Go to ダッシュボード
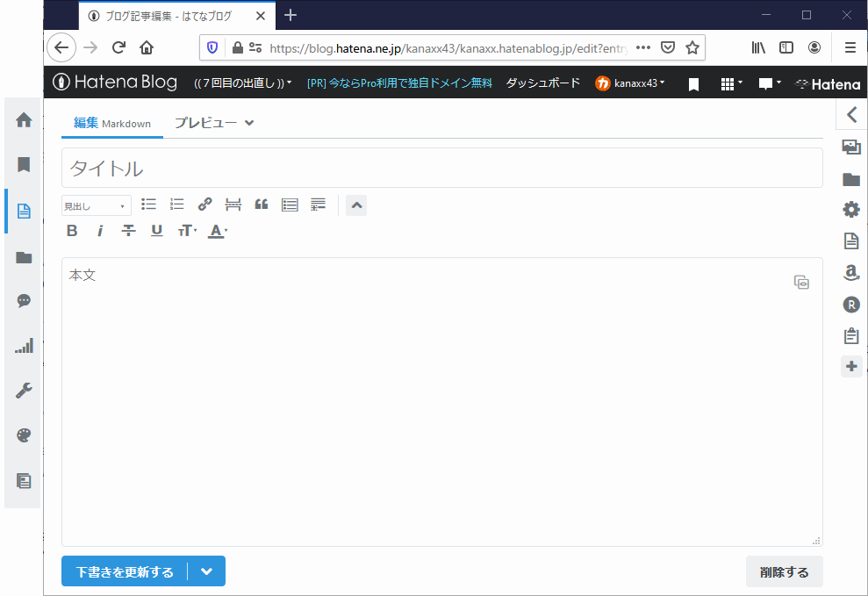868x596 pixels. click(542, 83)
